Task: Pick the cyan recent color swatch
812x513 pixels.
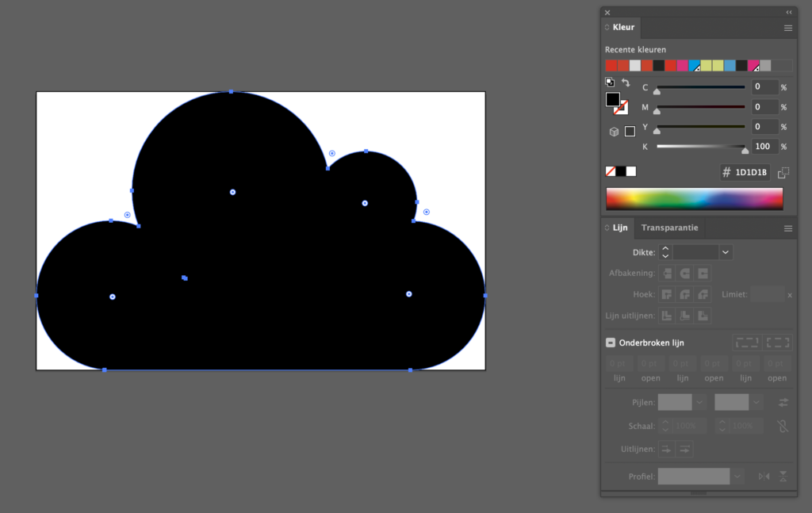Action: (695, 66)
